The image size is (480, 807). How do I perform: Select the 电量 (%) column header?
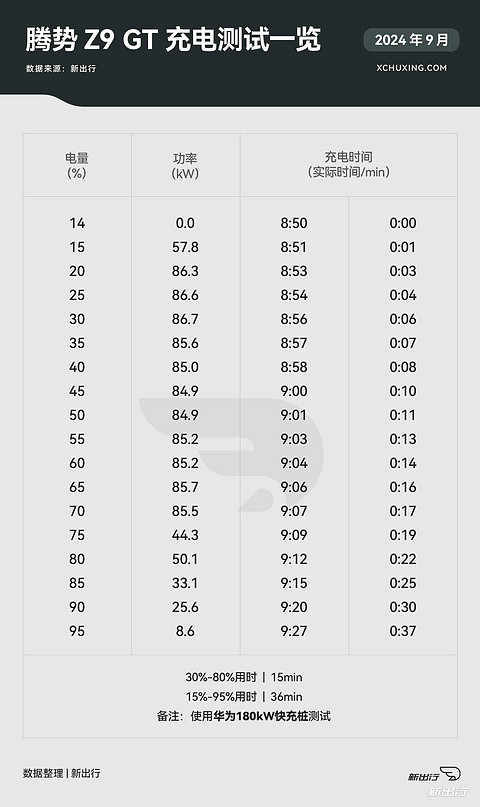[77, 165]
